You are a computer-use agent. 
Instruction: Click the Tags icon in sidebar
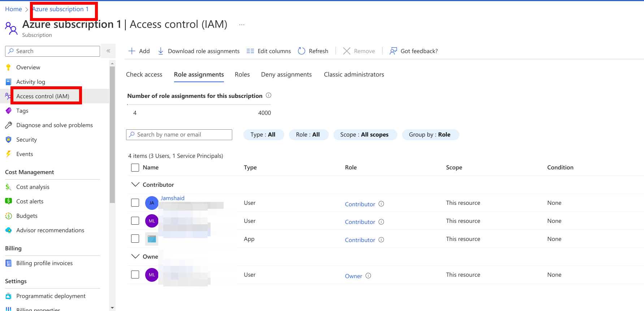(x=8, y=111)
